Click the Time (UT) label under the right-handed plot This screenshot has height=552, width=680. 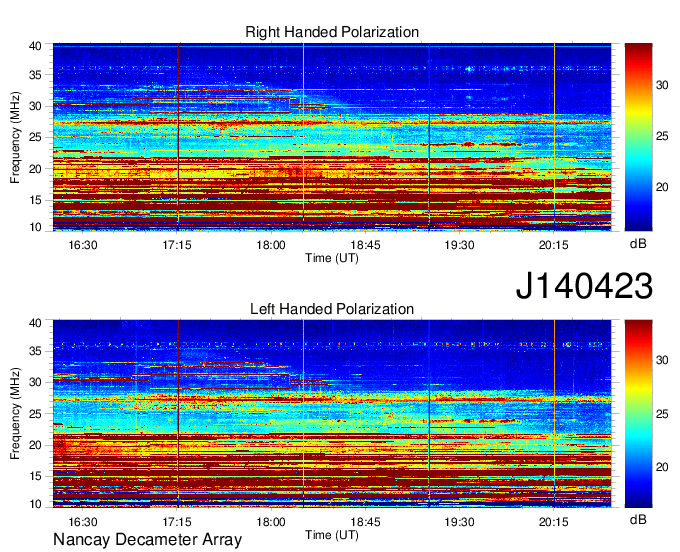332,258
